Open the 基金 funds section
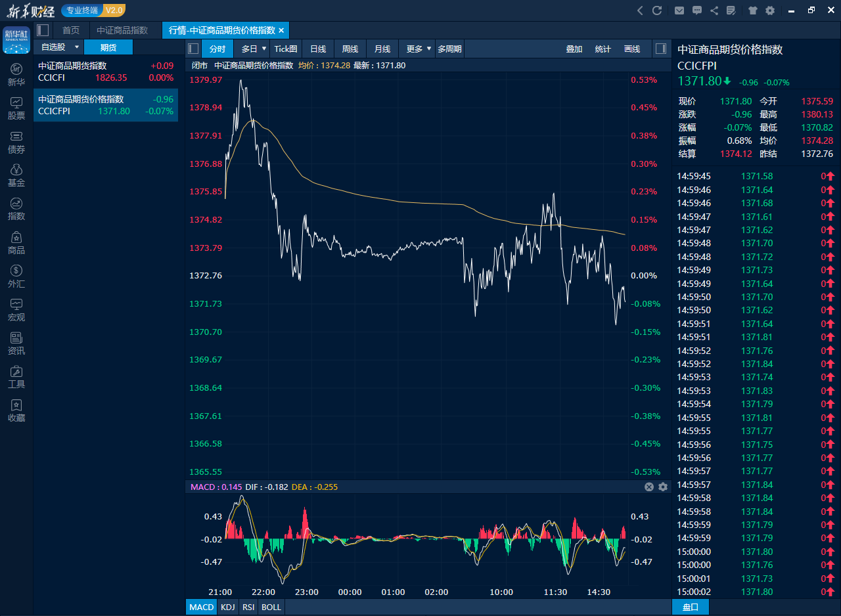The image size is (841, 616). click(16, 176)
